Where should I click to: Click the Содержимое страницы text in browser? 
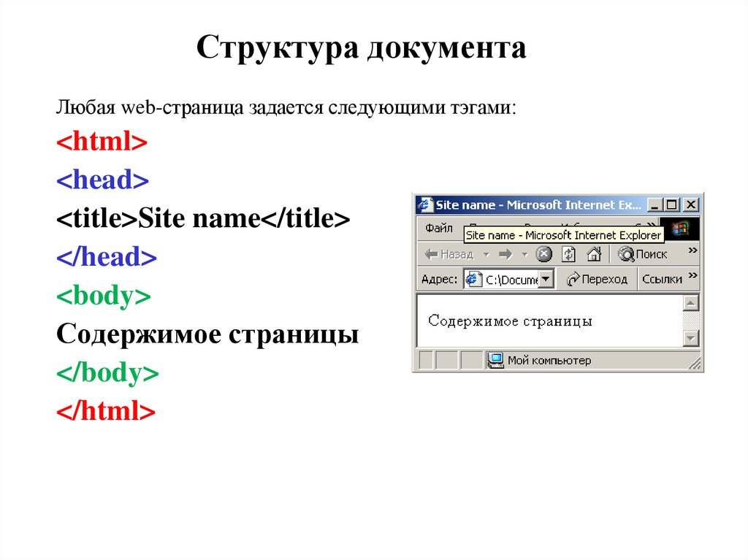click(x=510, y=321)
